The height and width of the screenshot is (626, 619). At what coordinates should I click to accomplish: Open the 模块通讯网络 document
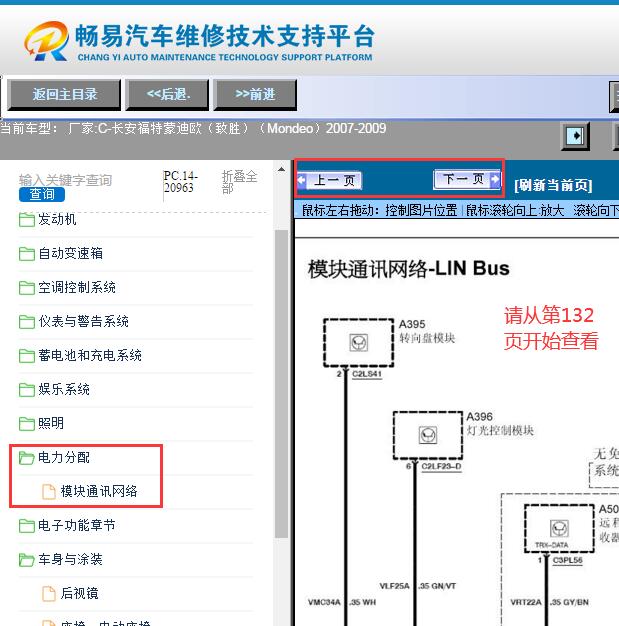coord(99,491)
